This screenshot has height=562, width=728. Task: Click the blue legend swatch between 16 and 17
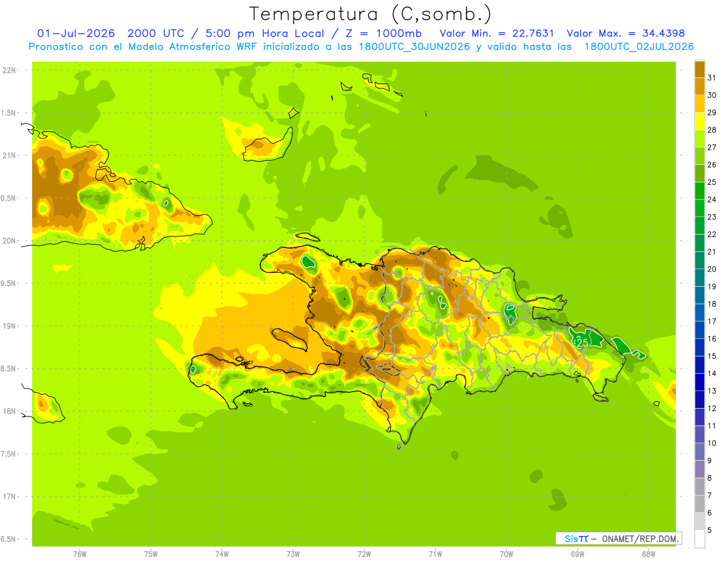[699, 330]
